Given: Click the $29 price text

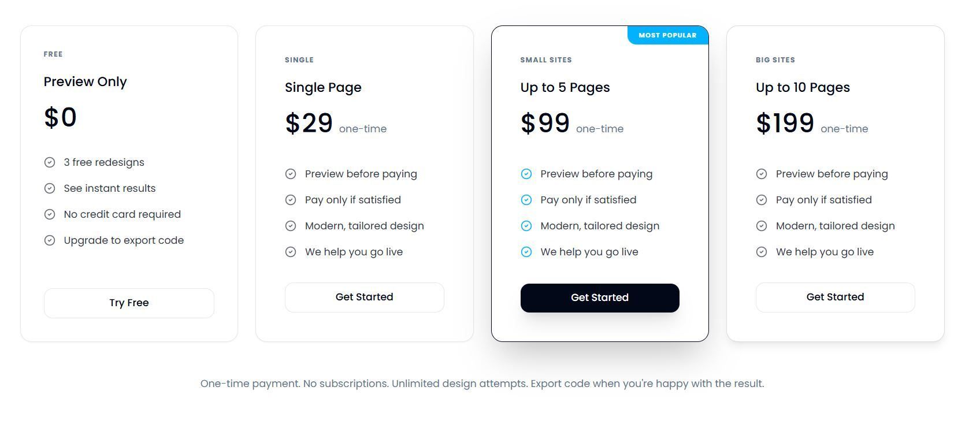Looking at the screenshot, I should tap(309, 123).
